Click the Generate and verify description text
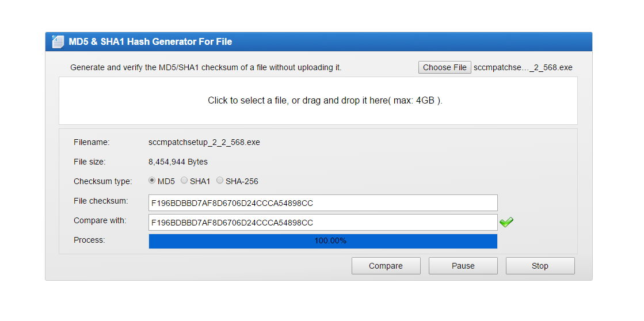The height and width of the screenshot is (321, 644). [x=205, y=67]
